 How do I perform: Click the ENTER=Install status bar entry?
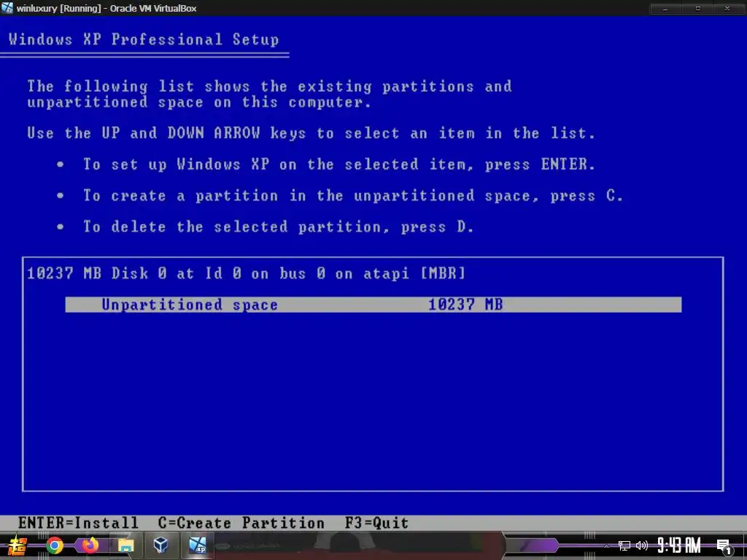(78, 523)
